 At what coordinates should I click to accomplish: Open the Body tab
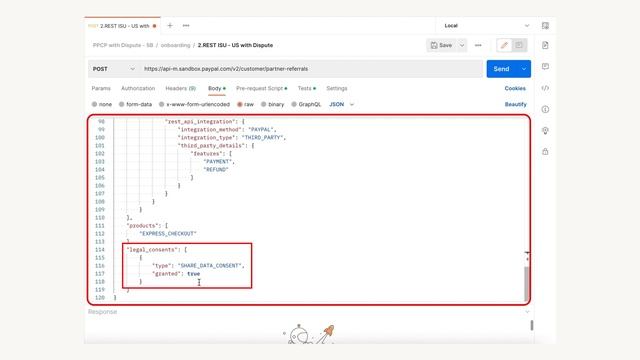pos(216,89)
